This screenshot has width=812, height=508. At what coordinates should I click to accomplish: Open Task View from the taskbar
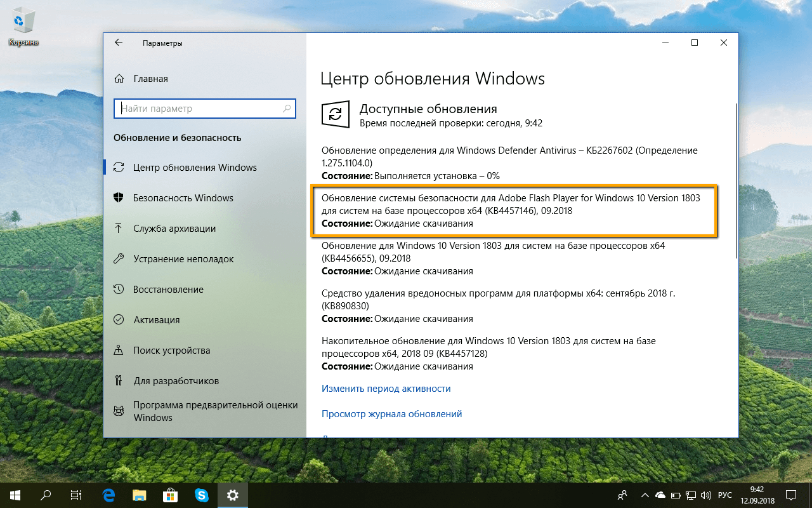(76, 495)
